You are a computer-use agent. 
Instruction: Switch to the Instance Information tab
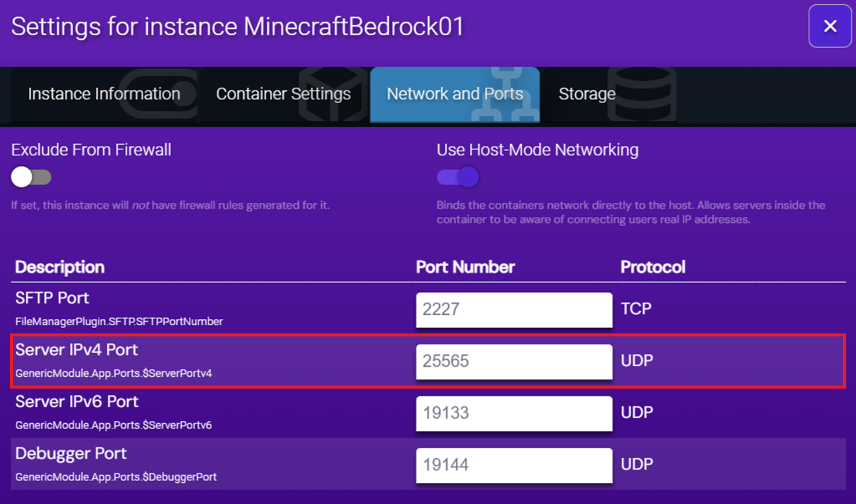click(104, 94)
